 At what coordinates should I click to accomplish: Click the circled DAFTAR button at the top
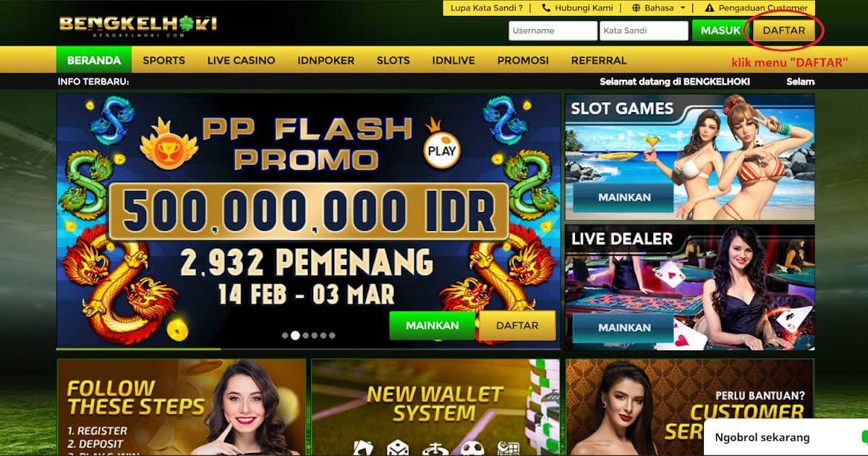pyautogui.click(x=784, y=30)
